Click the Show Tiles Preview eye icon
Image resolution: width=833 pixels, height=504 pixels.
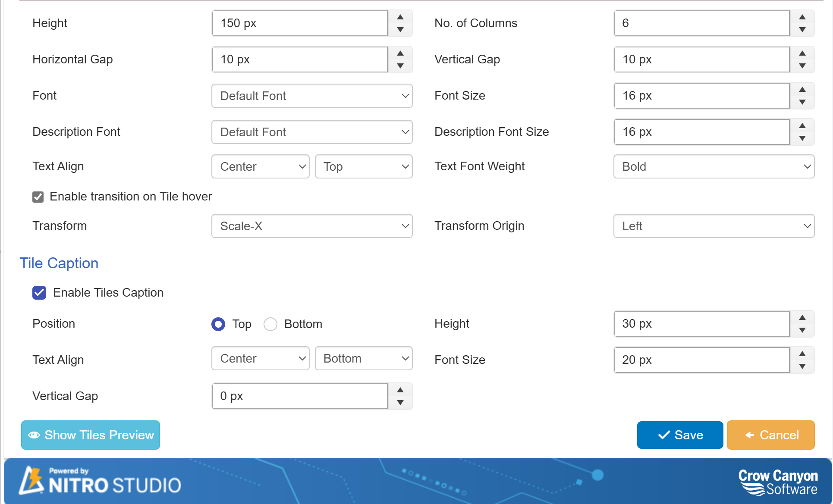pyautogui.click(x=35, y=435)
